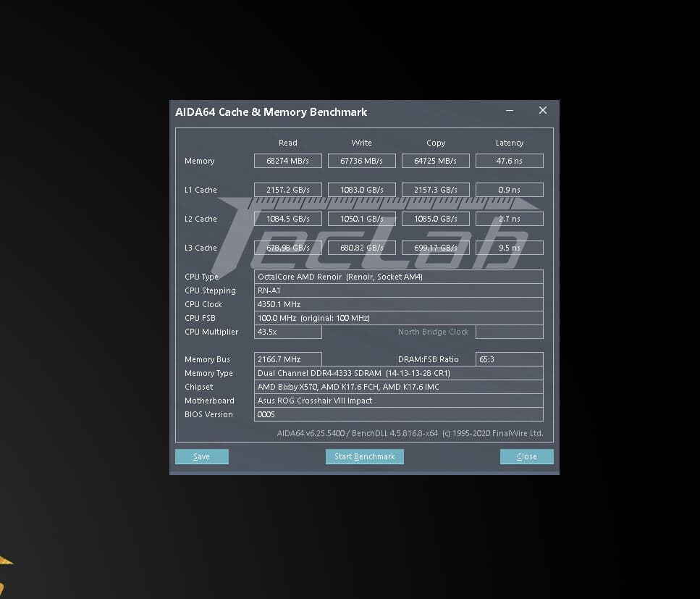Image resolution: width=700 pixels, height=599 pixels.
Task: Click L2 Cache copy 1085.0 GB/s
Action: (436, 219)
